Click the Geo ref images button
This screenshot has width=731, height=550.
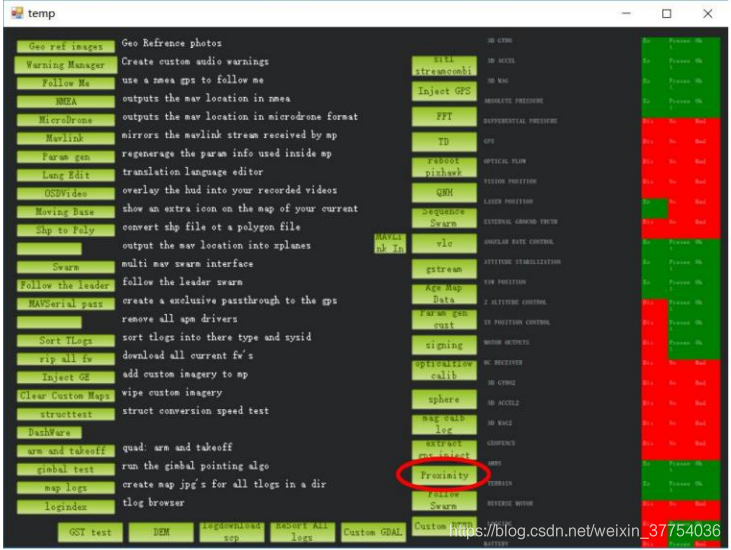66,46
